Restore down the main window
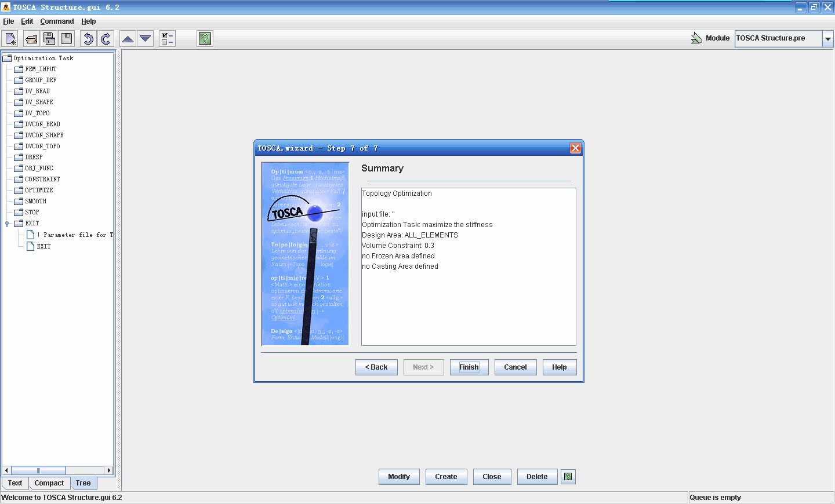The width and height of the screenshot is (835, 504). point(814,8)
